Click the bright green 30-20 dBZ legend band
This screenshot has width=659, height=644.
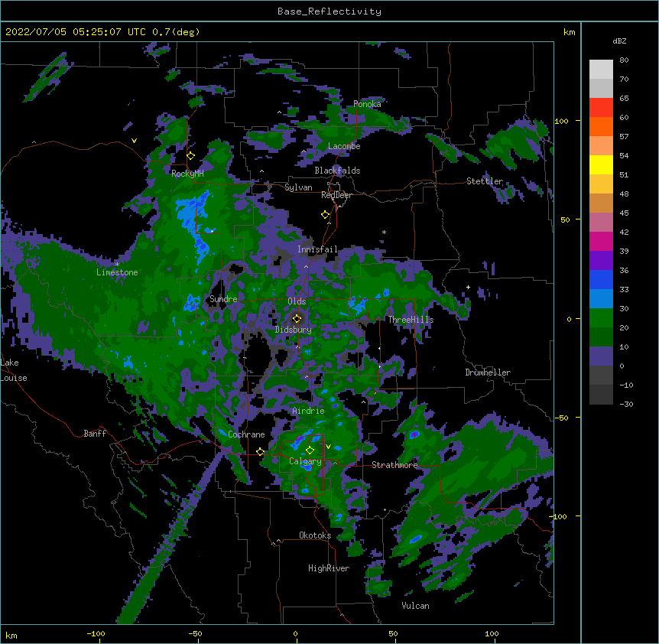coord(601,318)
